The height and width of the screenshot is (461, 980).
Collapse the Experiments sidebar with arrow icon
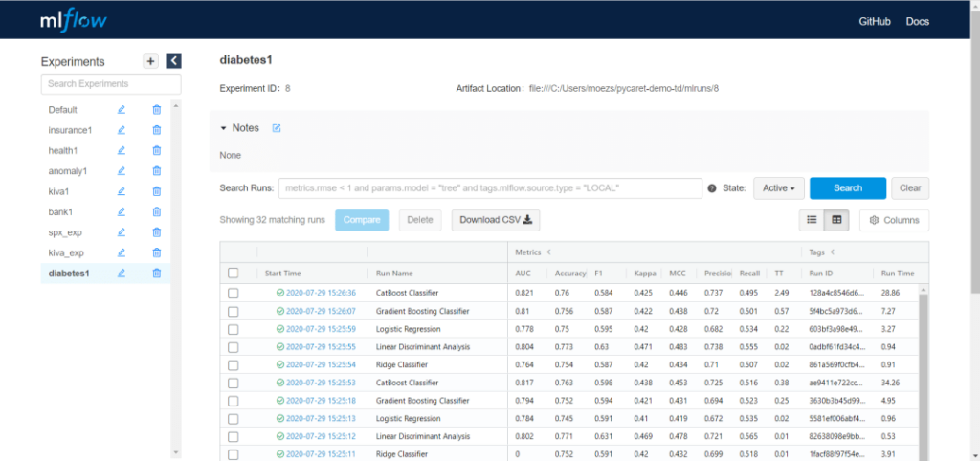pos(173,61)
